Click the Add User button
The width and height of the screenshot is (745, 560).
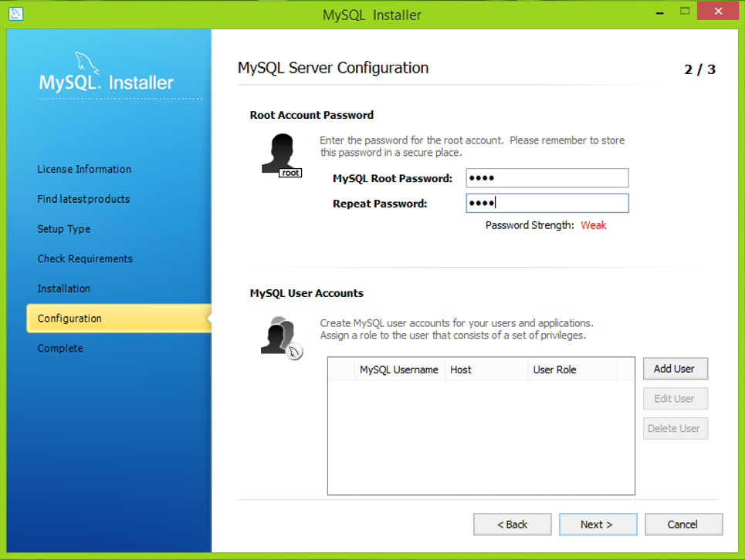[x=675, y=368]
